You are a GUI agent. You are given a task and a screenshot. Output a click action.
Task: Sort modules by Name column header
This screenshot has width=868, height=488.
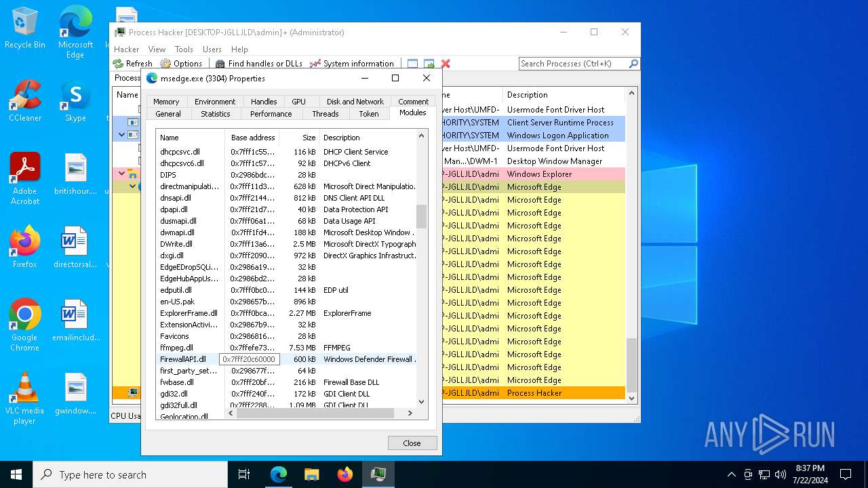pyautogui.click(x=190, y=138)
